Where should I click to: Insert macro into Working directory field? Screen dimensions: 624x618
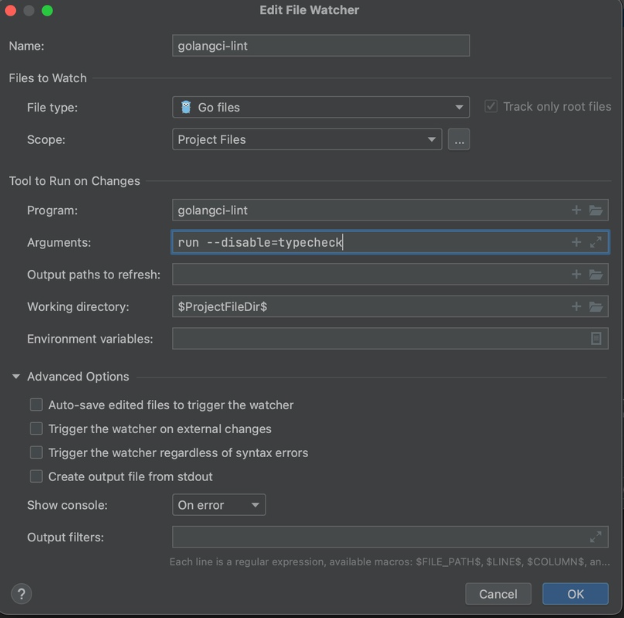coord(576,306)
